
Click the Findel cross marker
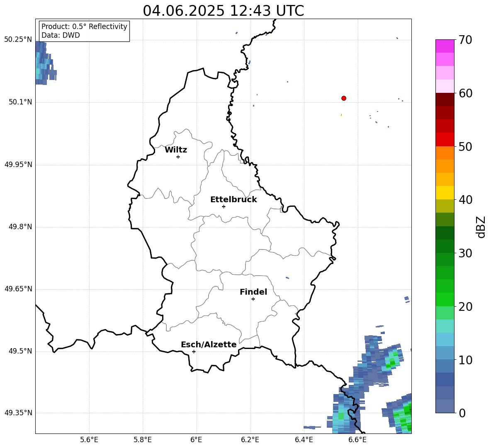pos(253,299)
